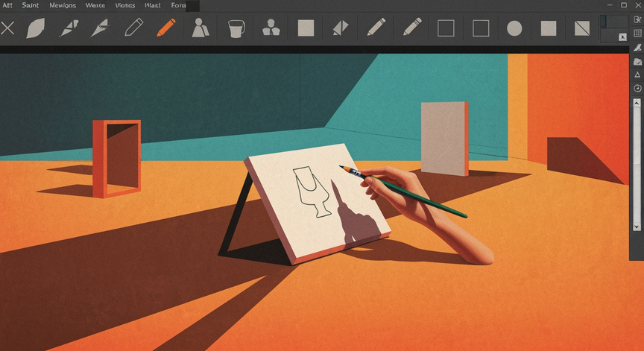This screenshot has width=644, height=351.
Task: Select the outlined square next to the circle
Action: [481, 29]
